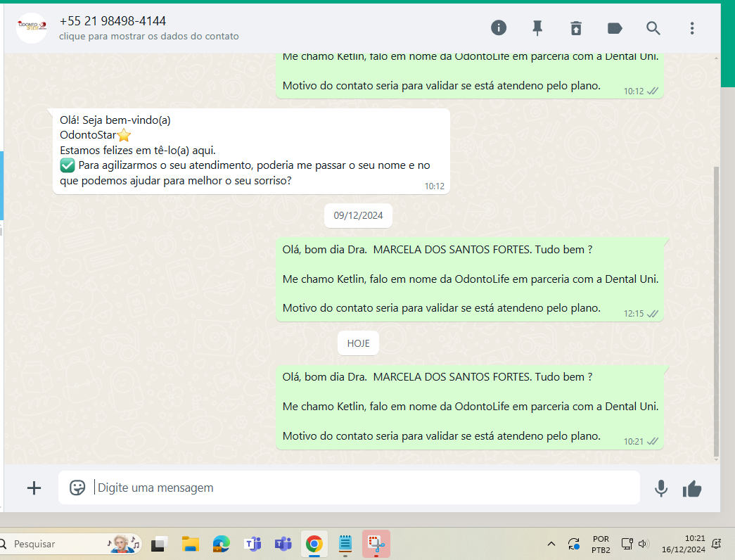Open the emoji sticker picker icon
The image size is (735, 560).
(x=77, y=488)
